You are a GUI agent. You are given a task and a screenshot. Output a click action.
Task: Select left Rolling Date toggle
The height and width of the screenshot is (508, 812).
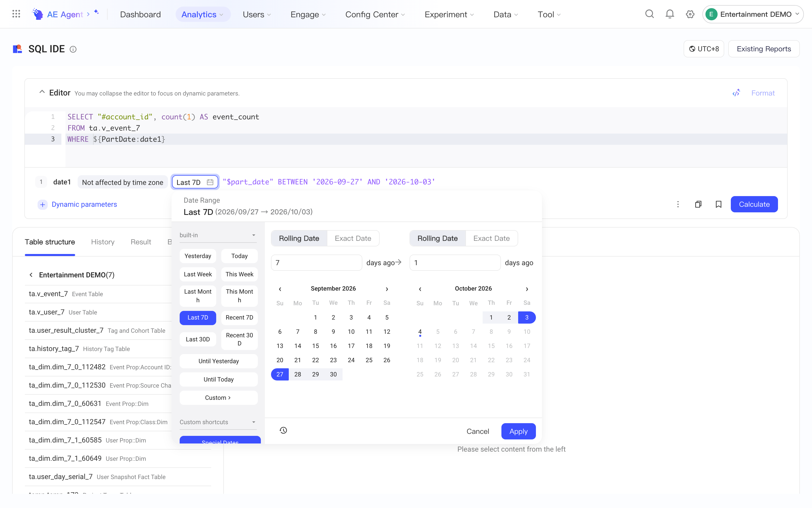pyautogui.click(x=299, y=238)
